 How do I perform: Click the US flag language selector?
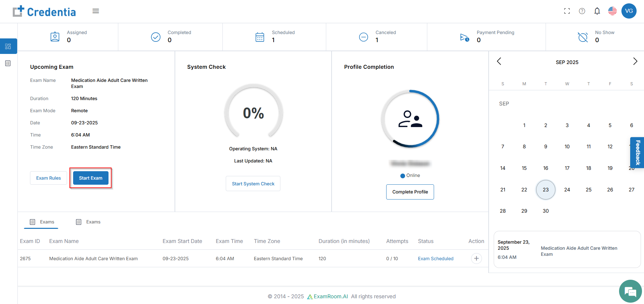612,11
